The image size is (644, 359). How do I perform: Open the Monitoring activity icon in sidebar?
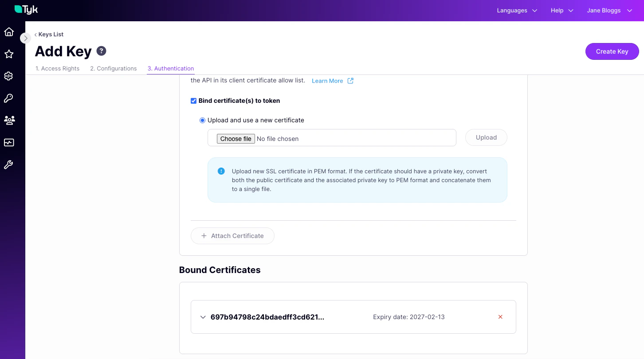[9, 142]
